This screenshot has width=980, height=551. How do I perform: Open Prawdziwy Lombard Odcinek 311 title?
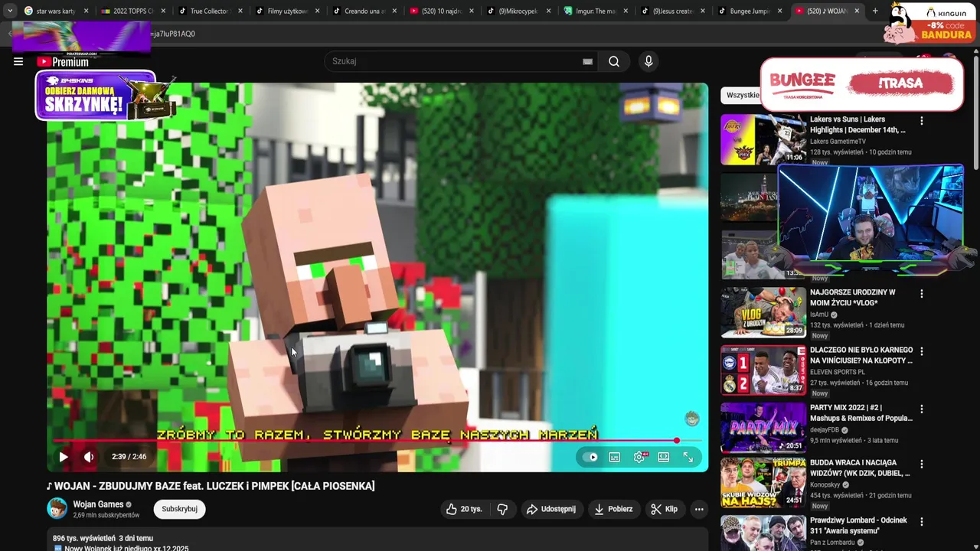click(x=858, y=526)
